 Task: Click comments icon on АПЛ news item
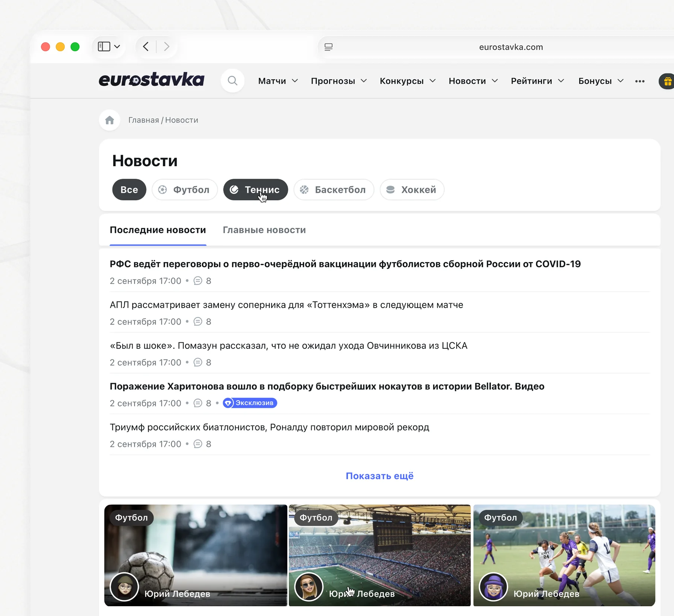pyautogui.click(x=198, y=322)
